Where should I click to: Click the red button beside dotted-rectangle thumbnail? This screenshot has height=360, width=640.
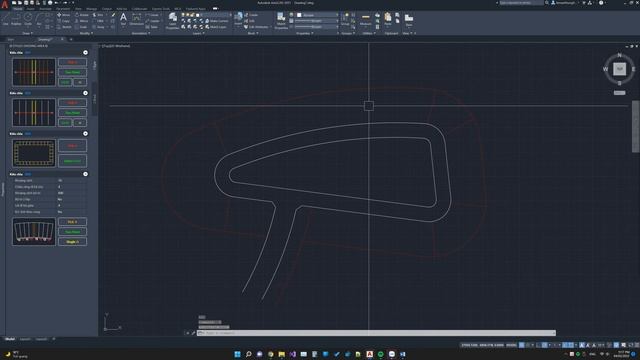click(x=72, y=146)
